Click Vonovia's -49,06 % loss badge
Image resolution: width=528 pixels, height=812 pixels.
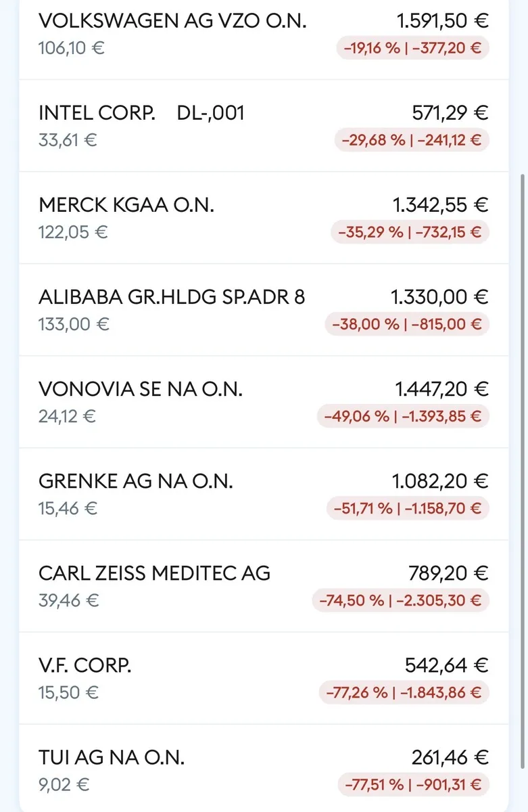click(x=402, y=416)
